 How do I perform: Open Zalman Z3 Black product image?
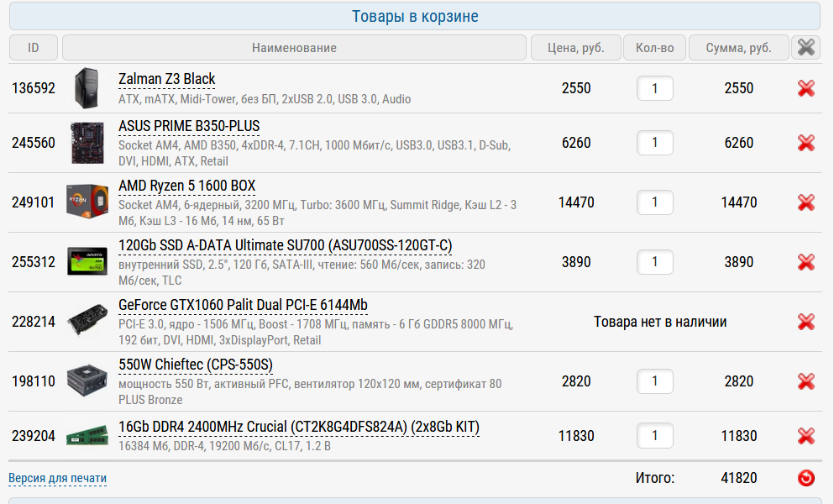[x=87, y=88]
